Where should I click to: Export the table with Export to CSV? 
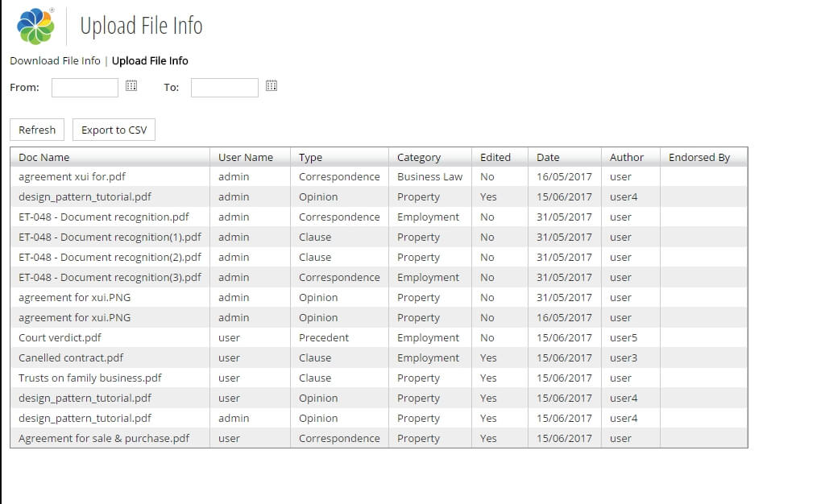coord(114,130)
